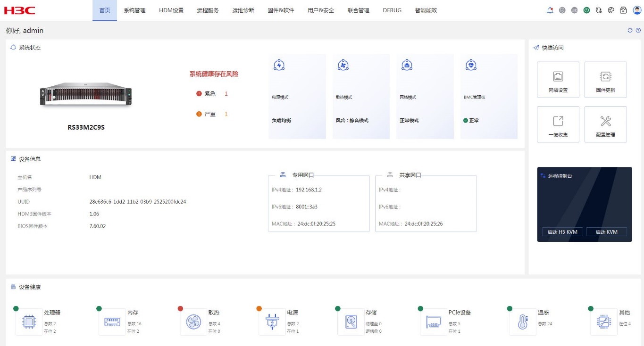Click the RS33M2C9S model name
Image resolution: width=644 pixels, height=346 pixels.
coord(86,127)
